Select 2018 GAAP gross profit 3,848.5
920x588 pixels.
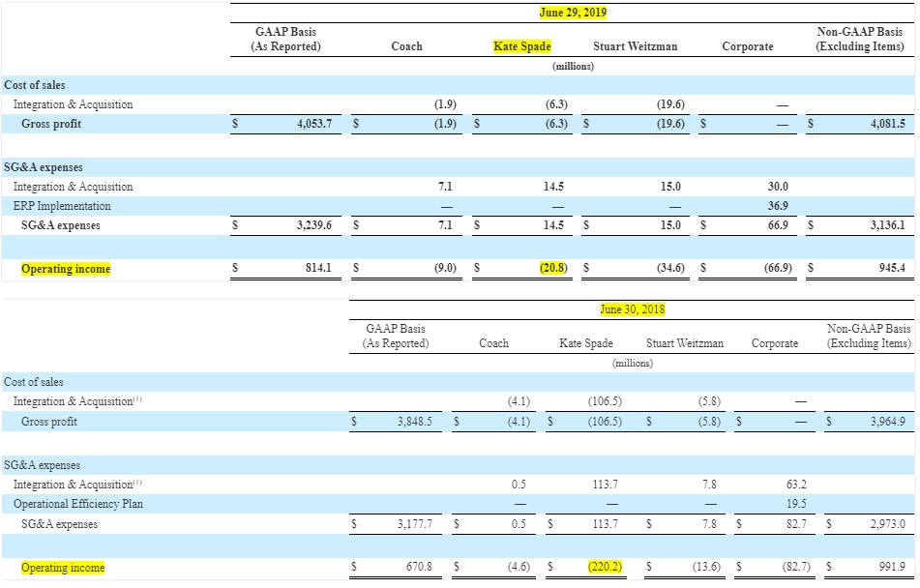pos(415,422)
